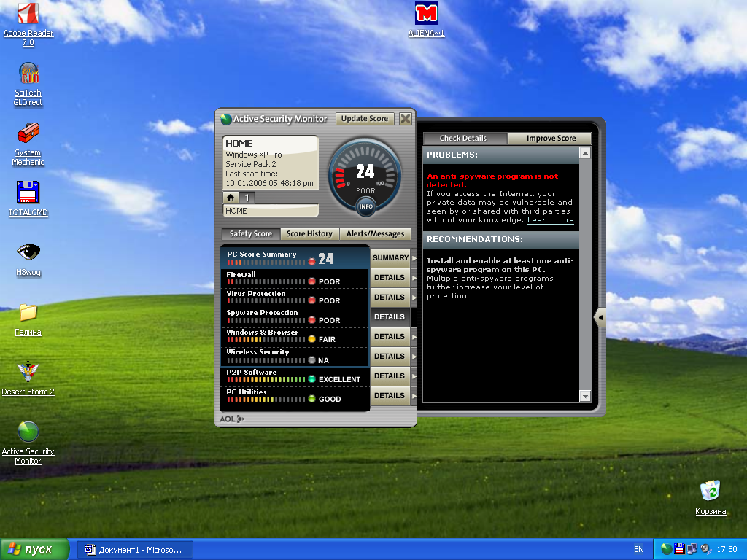
Task: Expand arrow beside Firewall DETAILS button
Action: click(x=414, y=278)
